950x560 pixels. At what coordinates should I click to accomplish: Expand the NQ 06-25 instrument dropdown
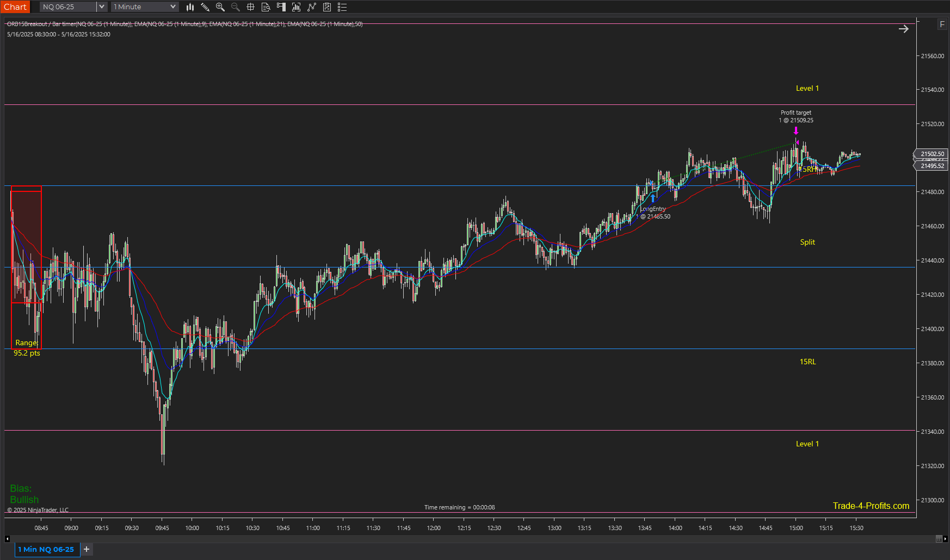tap(101, 7)
